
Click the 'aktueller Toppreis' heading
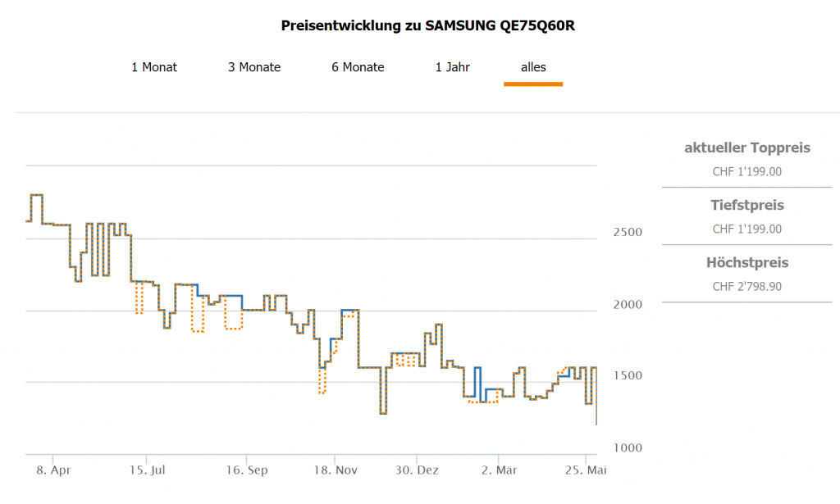(x=747, y=148)
